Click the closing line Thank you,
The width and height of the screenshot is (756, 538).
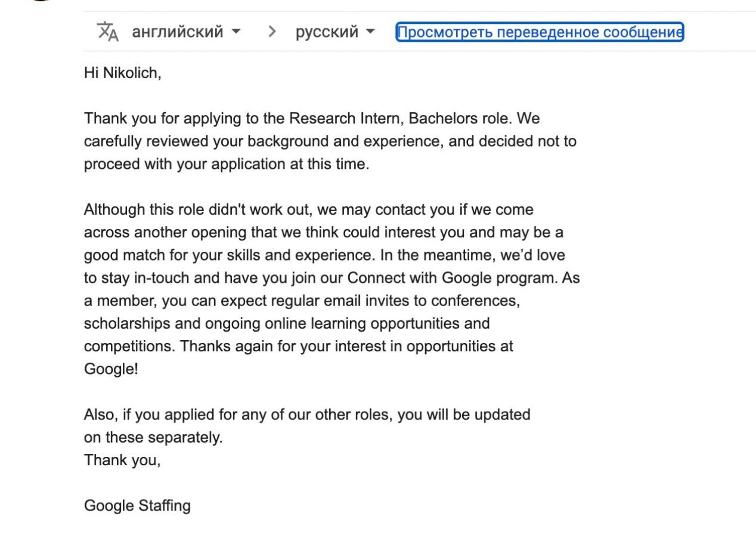(x=122, y=460)
